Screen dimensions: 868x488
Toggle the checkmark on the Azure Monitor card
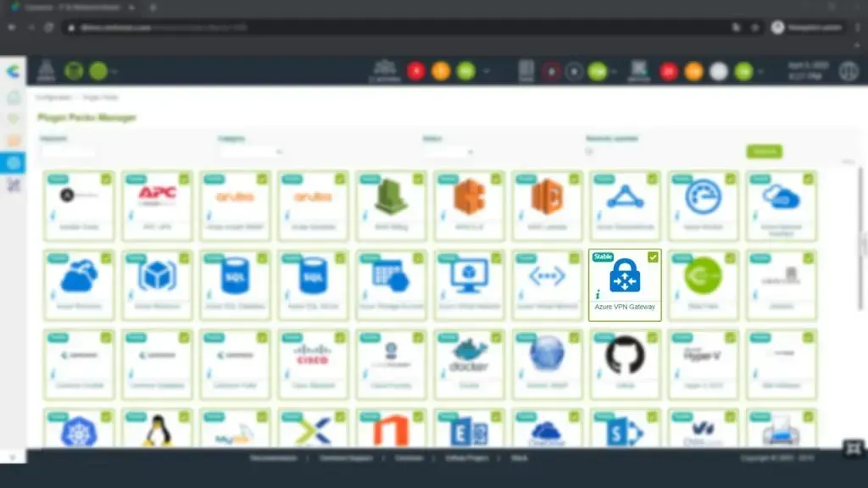(x=731, y=179)
